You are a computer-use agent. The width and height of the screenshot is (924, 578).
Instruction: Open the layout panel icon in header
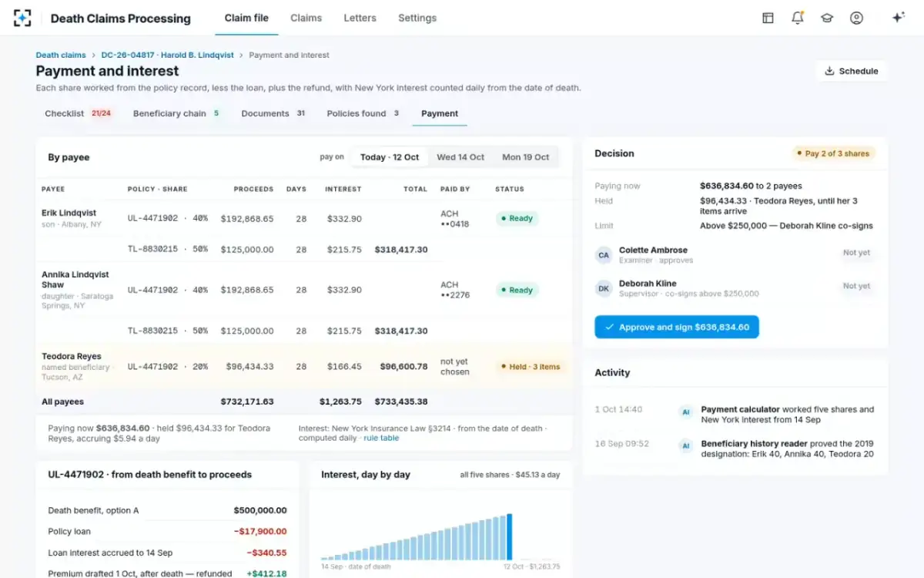(x=768, y=18)
